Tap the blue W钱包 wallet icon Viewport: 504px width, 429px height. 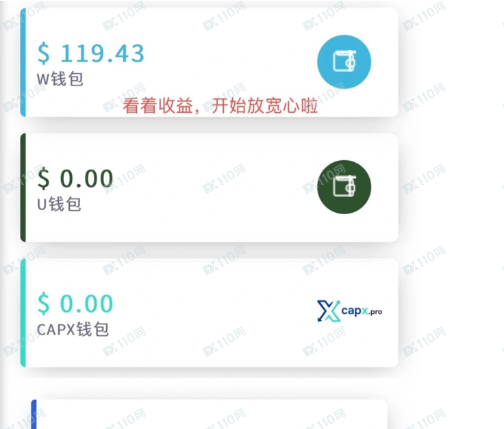(x=344, y=62)
